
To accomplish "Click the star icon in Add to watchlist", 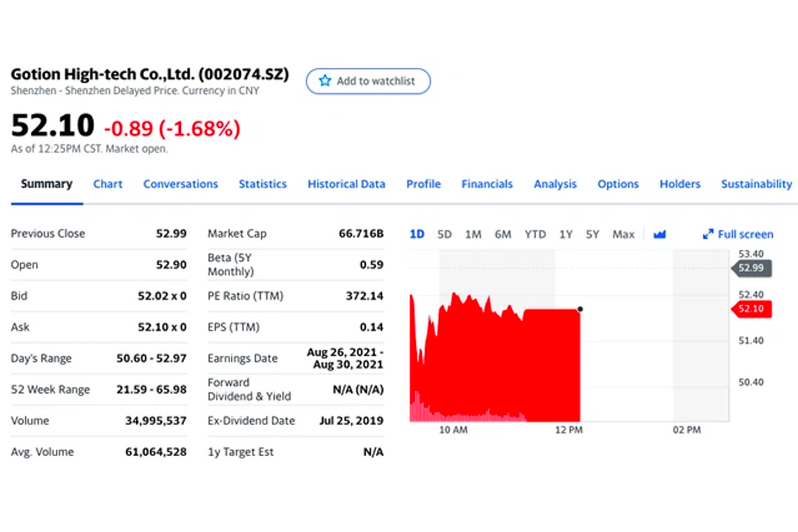I will tap(325, 81).
